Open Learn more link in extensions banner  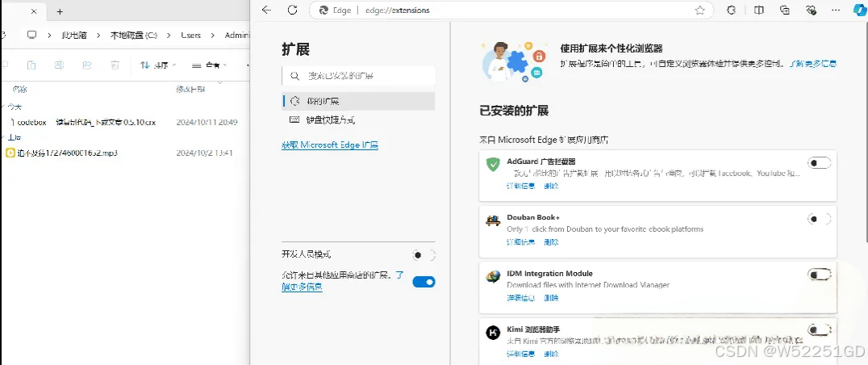click(812, 64)
